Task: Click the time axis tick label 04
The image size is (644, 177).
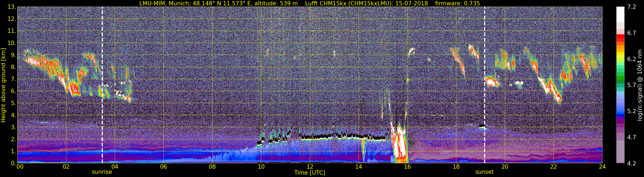Action: tap(115, 167)
